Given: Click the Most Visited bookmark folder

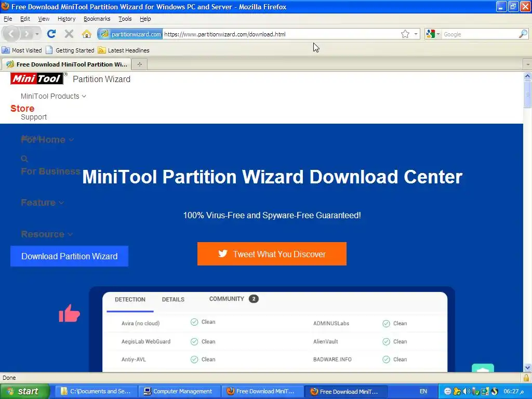Looking at the screenshot, I should (22, 50).
